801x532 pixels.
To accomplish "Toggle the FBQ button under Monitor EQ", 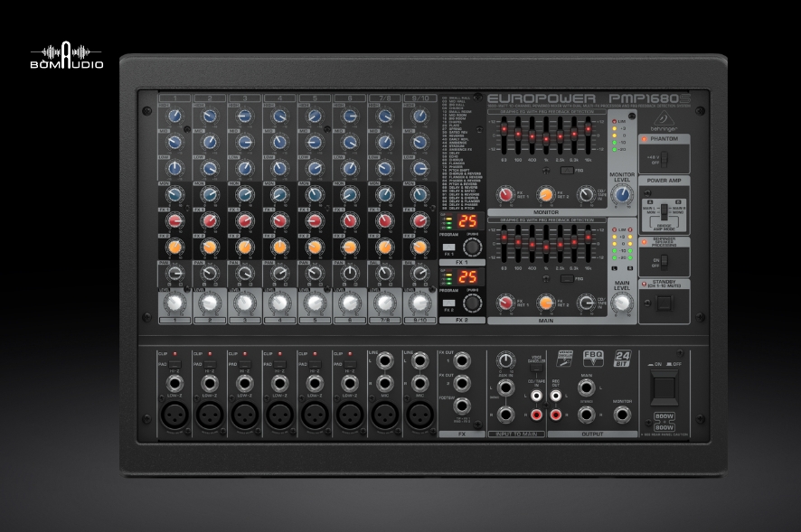I will 566,170.
